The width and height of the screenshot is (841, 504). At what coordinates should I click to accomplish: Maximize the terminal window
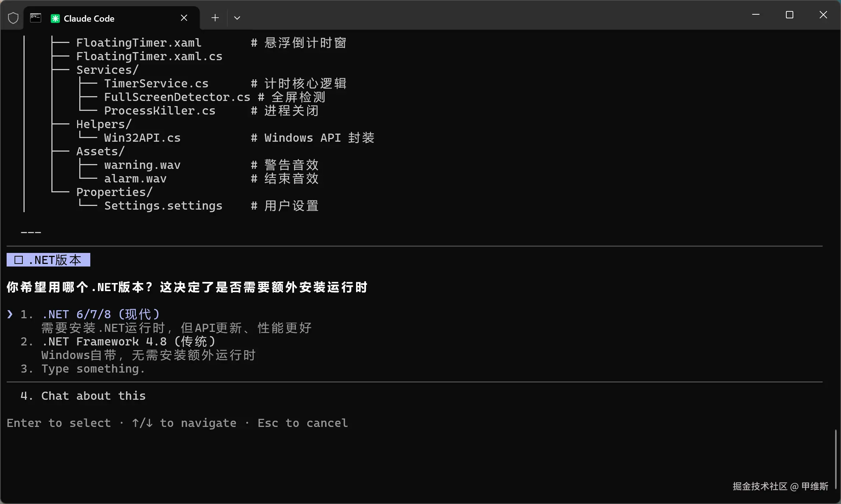[789, 15]
